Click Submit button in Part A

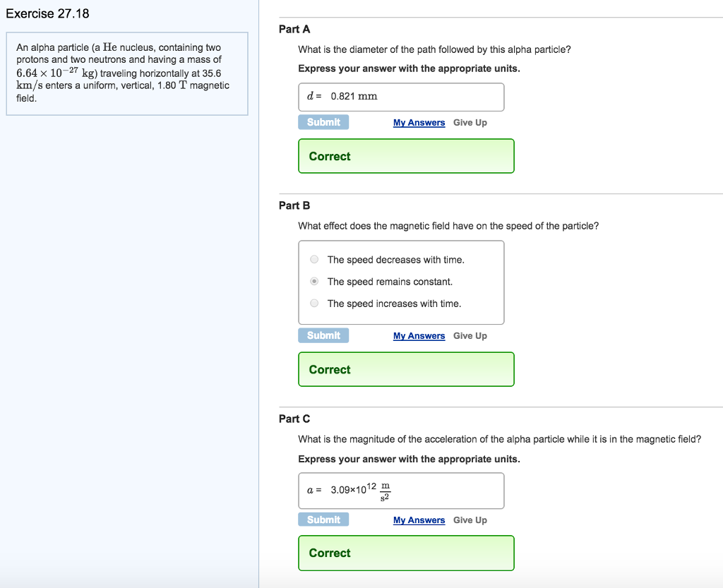click(x=323, y=121)
